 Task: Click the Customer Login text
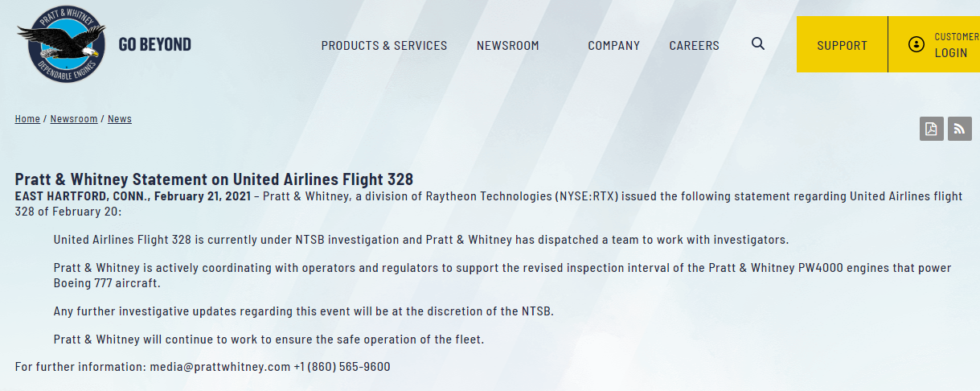pos(955,45)
